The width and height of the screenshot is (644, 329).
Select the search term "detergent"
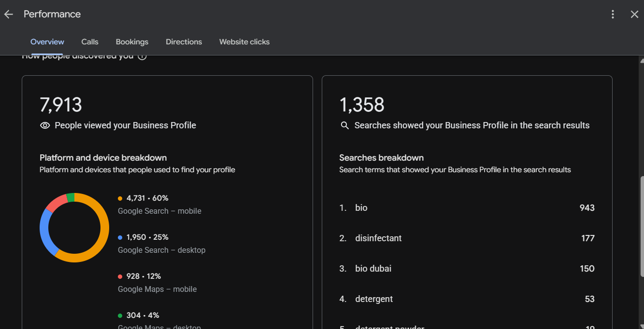pos(374,299)
